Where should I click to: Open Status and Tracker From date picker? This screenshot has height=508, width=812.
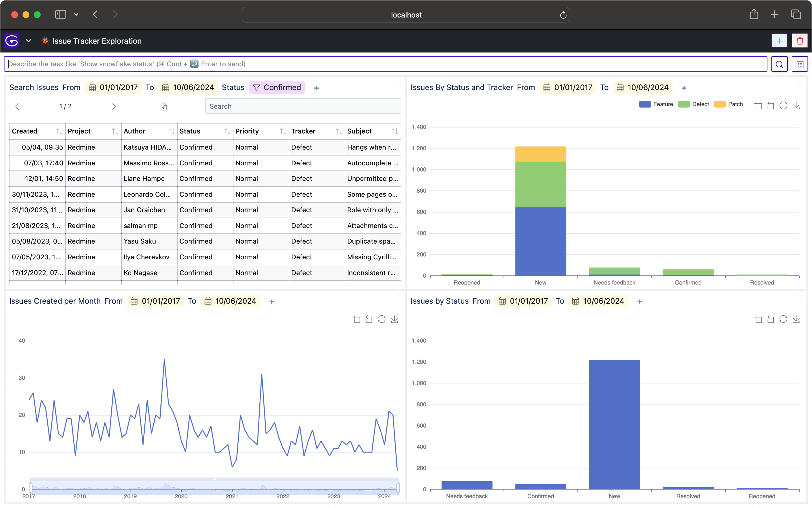(x=568, y=87)
